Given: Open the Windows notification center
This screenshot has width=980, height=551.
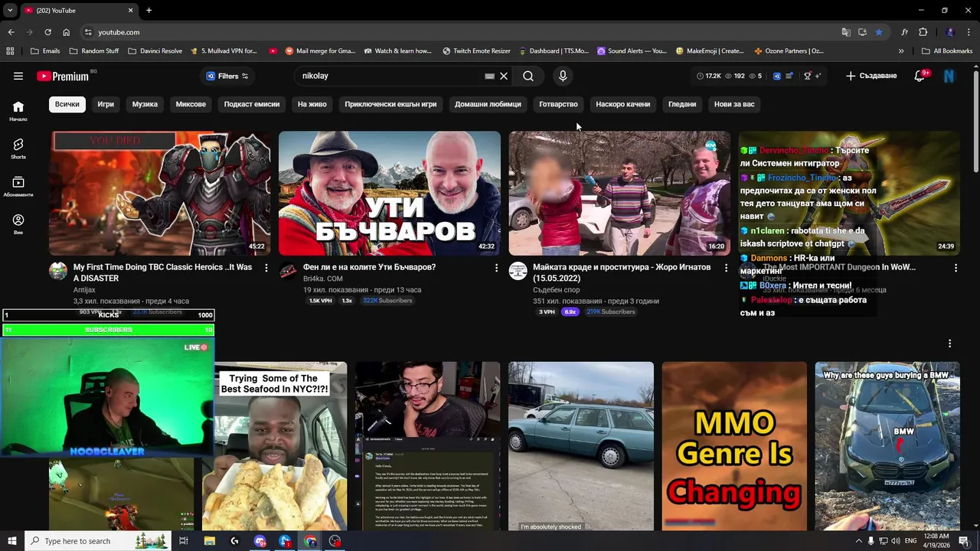Looking at the screenshot, I should coord(964,541).
